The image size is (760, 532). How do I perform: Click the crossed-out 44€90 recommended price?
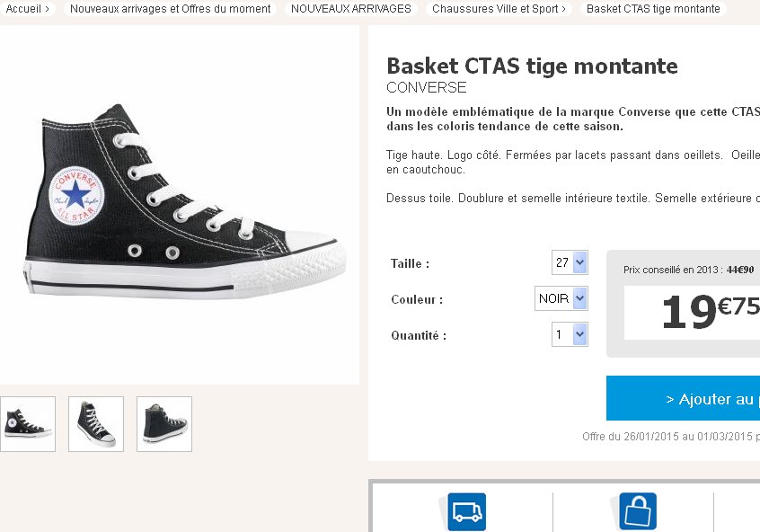tap(740, 269)
